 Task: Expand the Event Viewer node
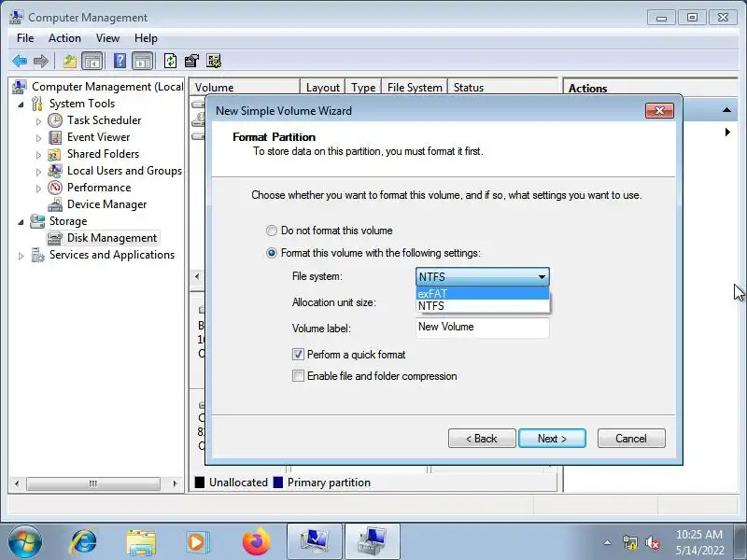(38, 138)
